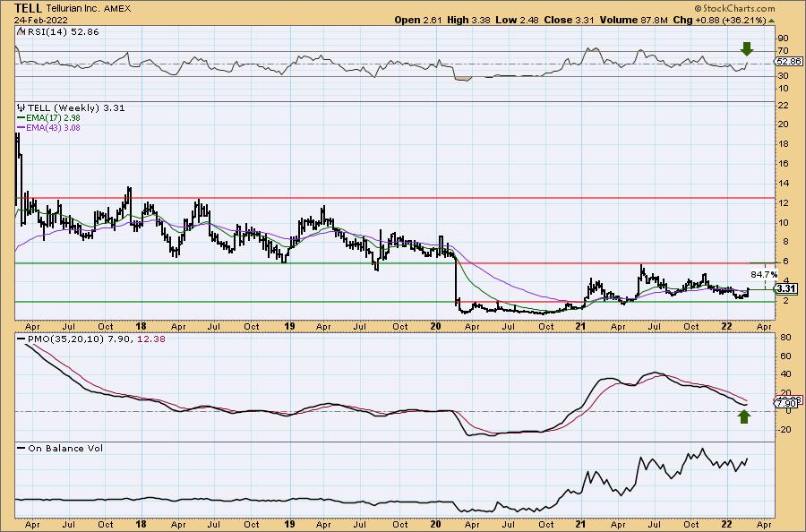Image resolution: width=806 pixels, height=532 pixels.
Task: Click the Open 2.61 value
Action: 417,20
